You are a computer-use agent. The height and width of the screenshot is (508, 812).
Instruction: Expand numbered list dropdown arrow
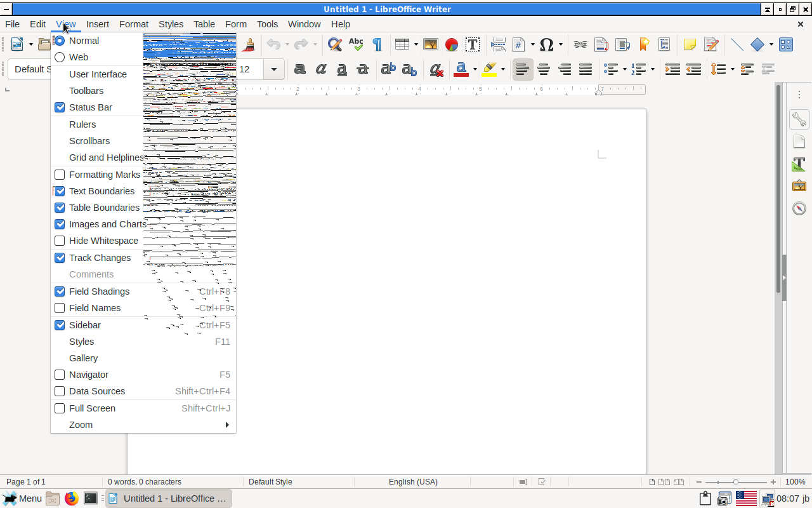[653, 69]
